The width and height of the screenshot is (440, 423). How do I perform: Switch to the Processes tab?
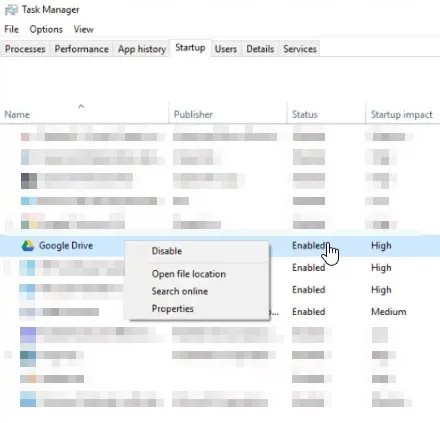coord(25,49)
